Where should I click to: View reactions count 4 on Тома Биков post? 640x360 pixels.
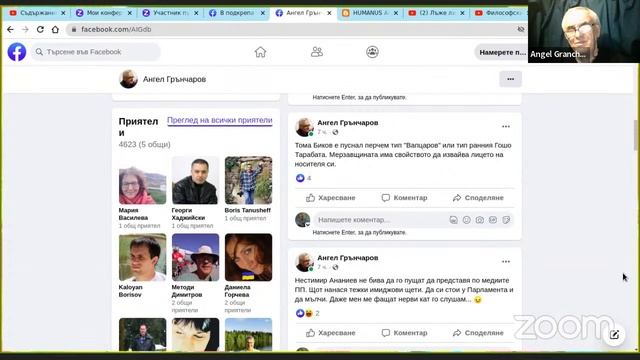coord(303,178)
